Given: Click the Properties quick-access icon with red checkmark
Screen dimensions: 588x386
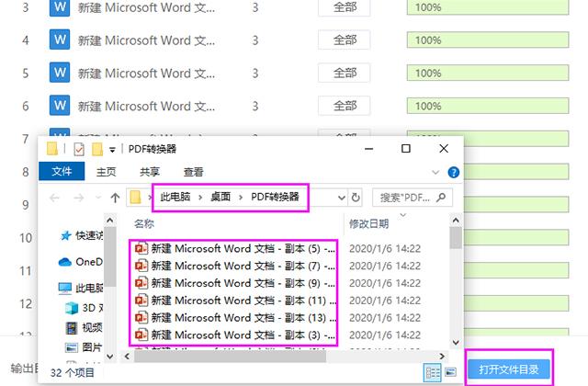Looking at the screenshot, I should point(79,149).
